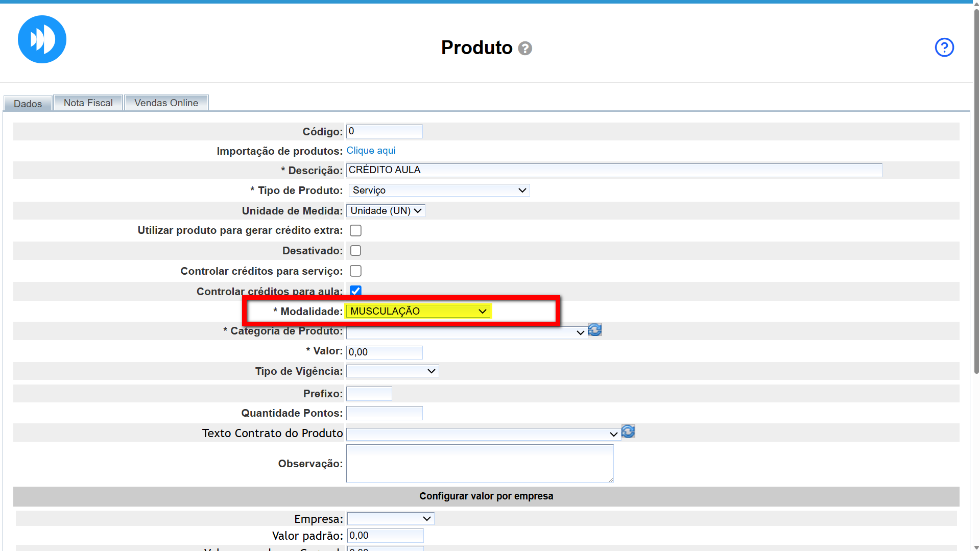The height and width of the screenshot is (551, 980).
Task: Switch to the Nota Fiscal tab
Action: pyautogui.click(x=88, y=103)
